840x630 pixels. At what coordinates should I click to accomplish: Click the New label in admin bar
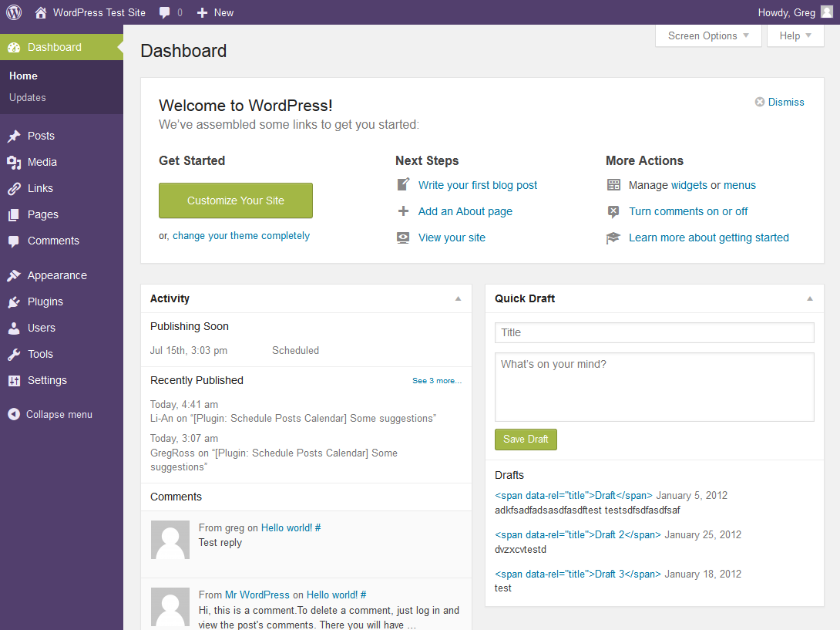point(223,12)
